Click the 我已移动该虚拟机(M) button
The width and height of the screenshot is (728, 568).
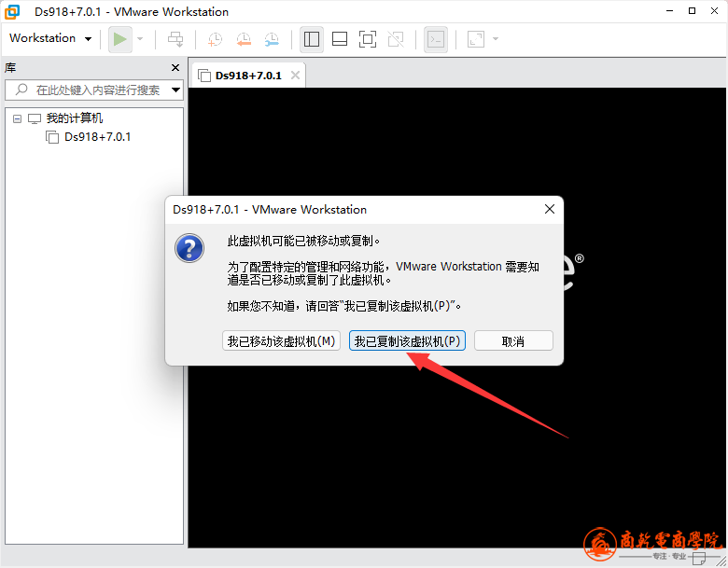click(x=281, y=341)
